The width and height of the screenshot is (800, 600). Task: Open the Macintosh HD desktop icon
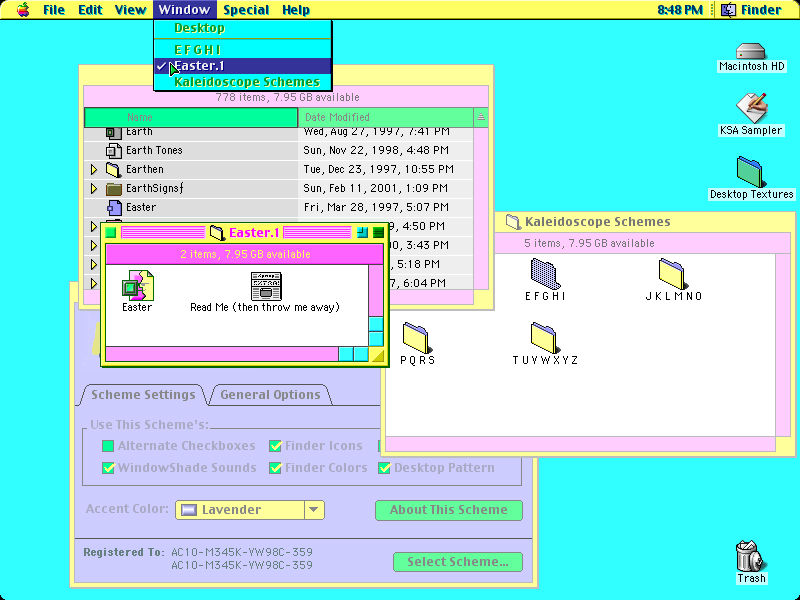point(751,52)
